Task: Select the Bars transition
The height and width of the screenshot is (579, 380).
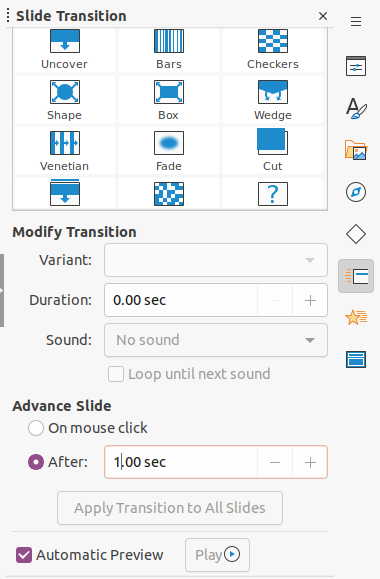Action: click(169, 49)
